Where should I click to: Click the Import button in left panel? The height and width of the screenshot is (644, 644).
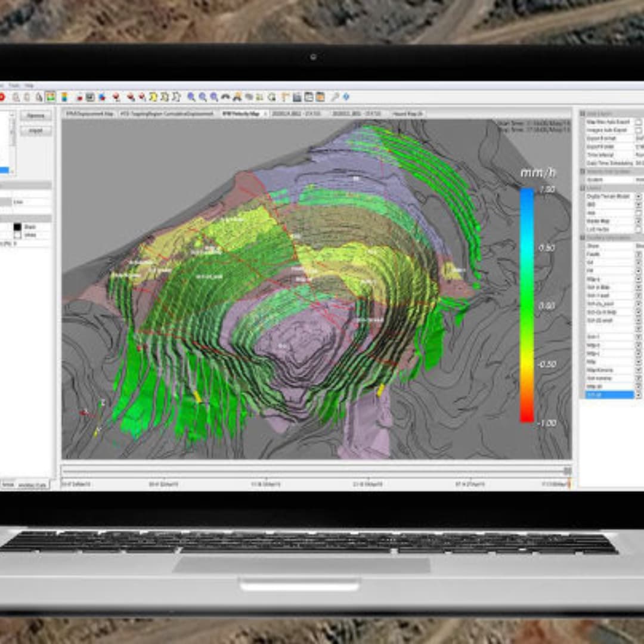(36, 131)
